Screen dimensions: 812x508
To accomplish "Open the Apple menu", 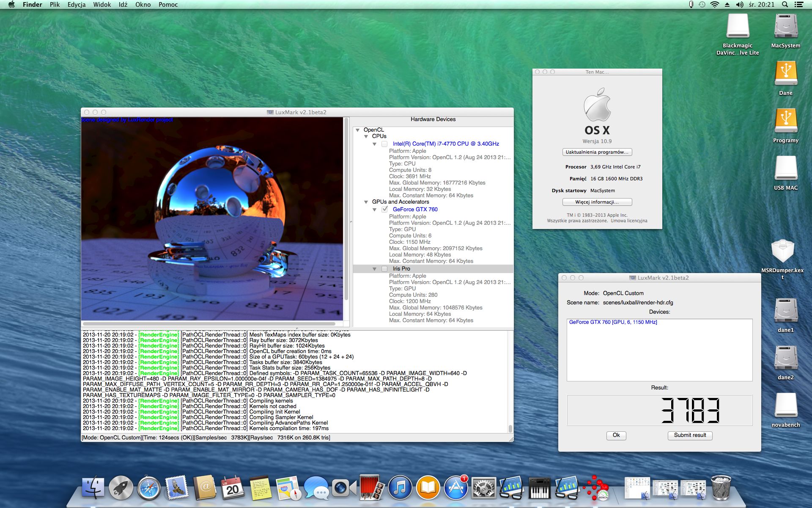I will coord(11,5).
